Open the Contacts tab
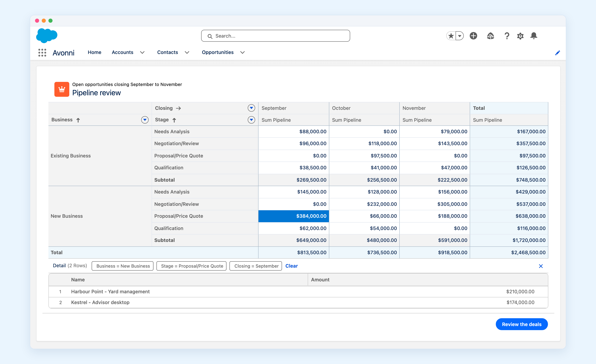Viewport: 596px width, 364px height. (167, 52)
